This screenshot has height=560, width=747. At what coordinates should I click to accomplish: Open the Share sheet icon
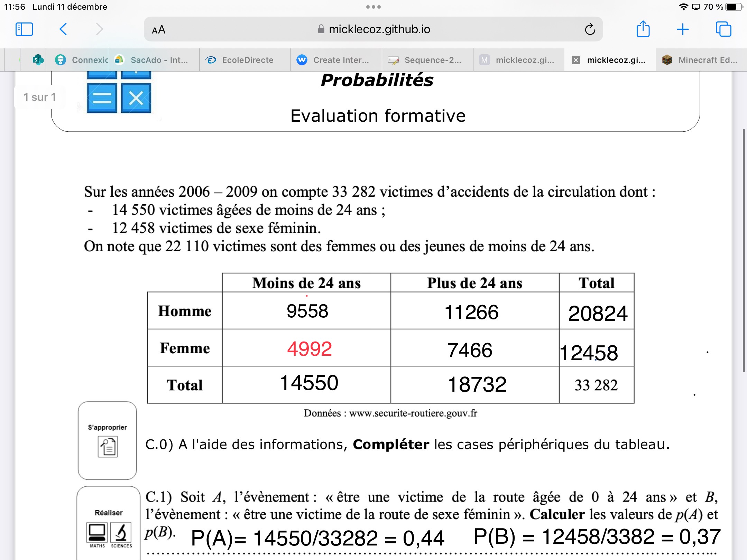[x=643, y=29]
